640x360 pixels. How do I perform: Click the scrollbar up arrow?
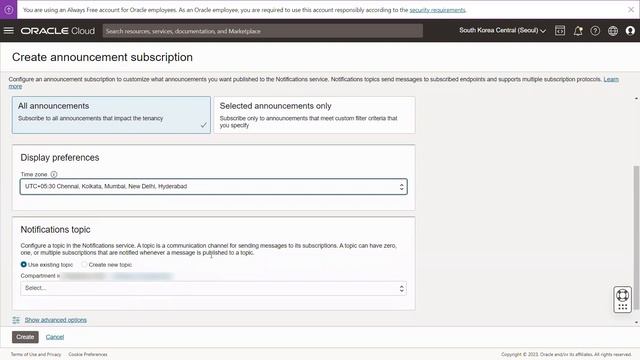(636, 99)
